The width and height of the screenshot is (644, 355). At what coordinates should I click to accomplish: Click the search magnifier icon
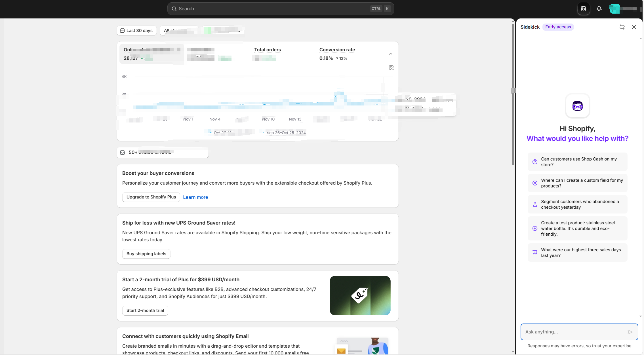pos(174,9)
